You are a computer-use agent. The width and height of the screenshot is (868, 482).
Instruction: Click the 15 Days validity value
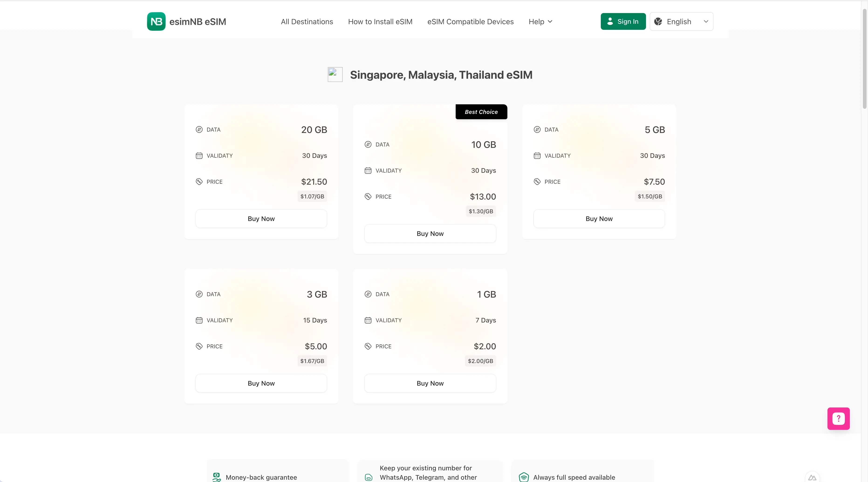315,320
